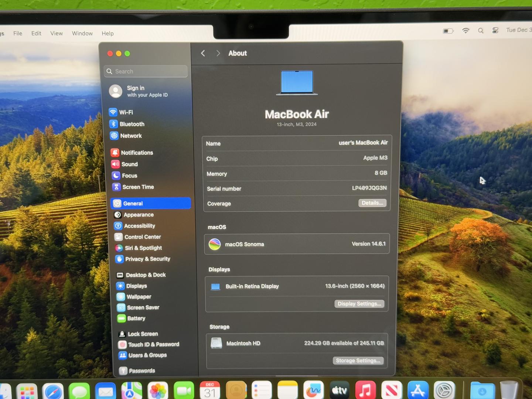Open Freeform in the Dock
The image size is (532, 399).
tap(314, 390)
